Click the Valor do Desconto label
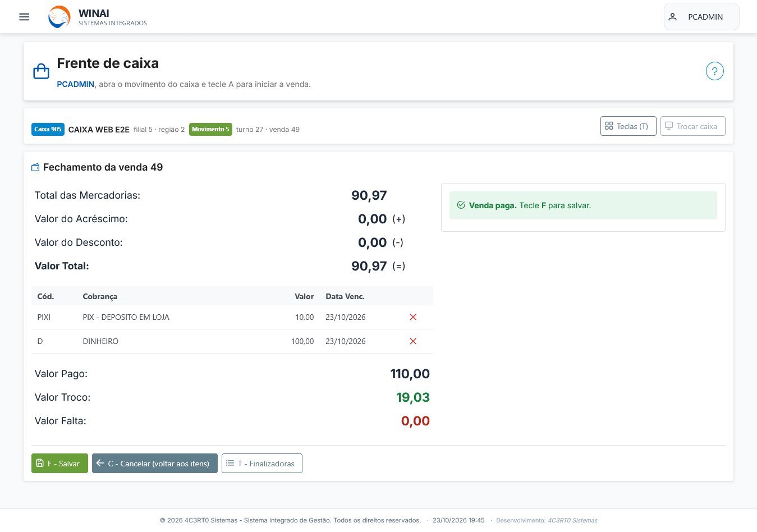The width and height of the screenshot is (757, 532). point(79,242)
